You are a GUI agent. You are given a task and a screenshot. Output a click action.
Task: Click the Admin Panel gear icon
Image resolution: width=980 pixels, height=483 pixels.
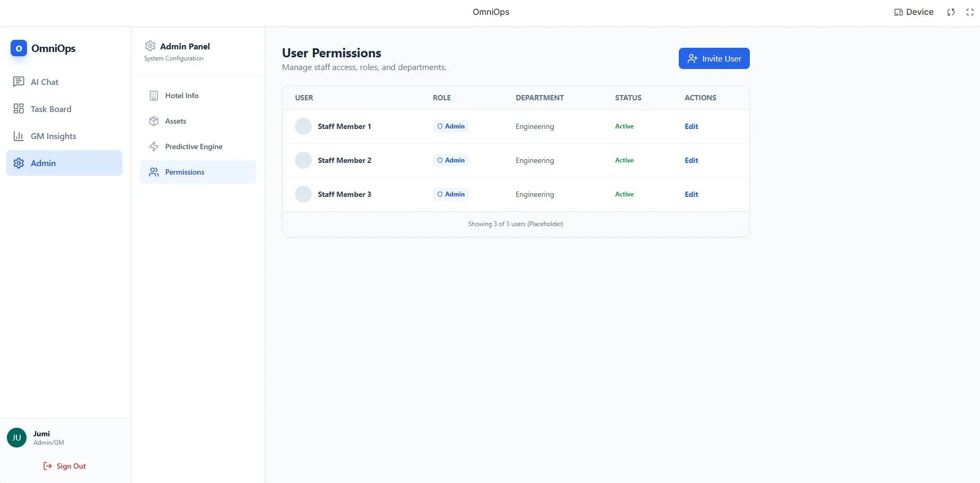150,46
